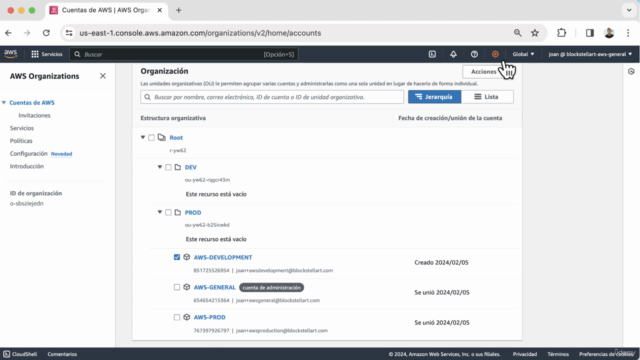Open a new browser tab
Viewport: 640px width, 360px height.
point(178,10)
